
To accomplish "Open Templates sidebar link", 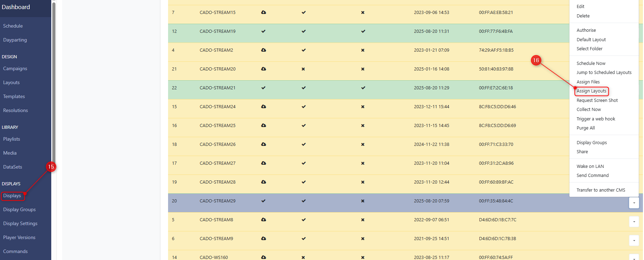I will 14,96.
